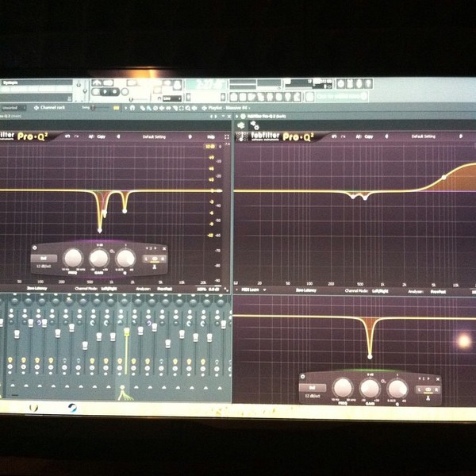Click the Q knob in left Pro-Q 2
The width and height of the screenshot is (476, 476).
(x=125, y=259)
